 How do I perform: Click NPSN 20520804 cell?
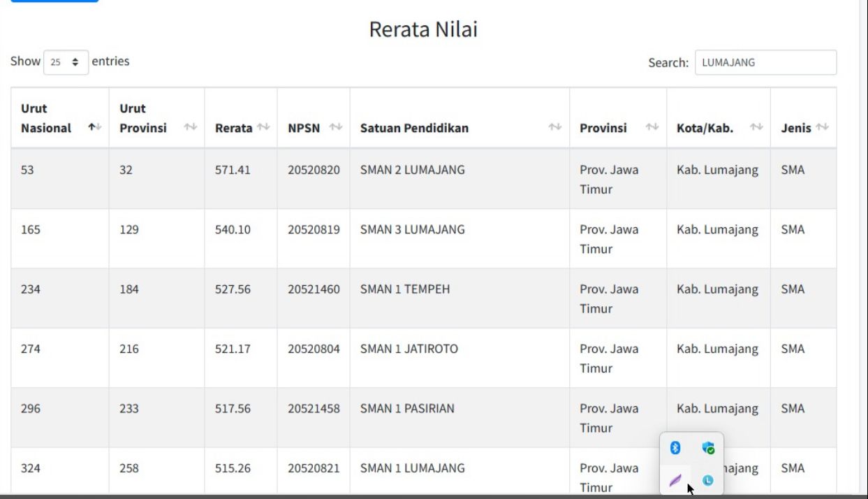click(x=314, y=349)
